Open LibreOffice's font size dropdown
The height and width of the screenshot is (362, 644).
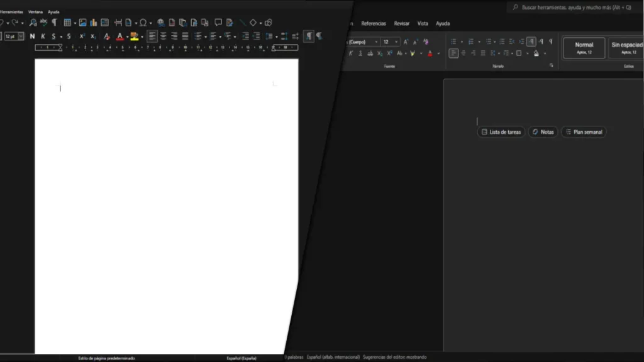22,36
